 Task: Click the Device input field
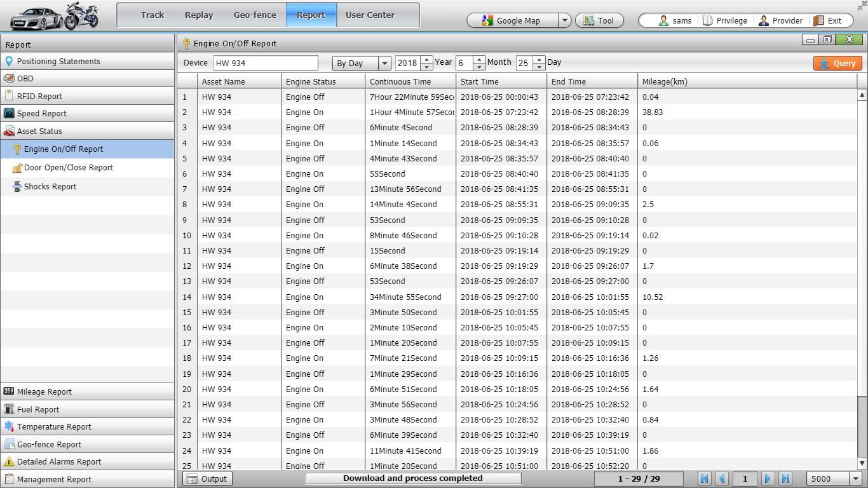pos(266,63)
